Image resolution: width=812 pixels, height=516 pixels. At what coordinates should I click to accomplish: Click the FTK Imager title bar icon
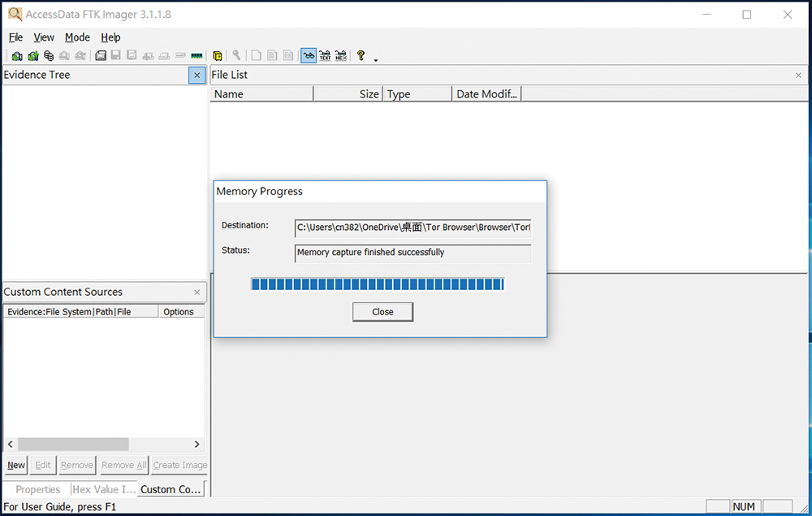(x=15, y=15)
